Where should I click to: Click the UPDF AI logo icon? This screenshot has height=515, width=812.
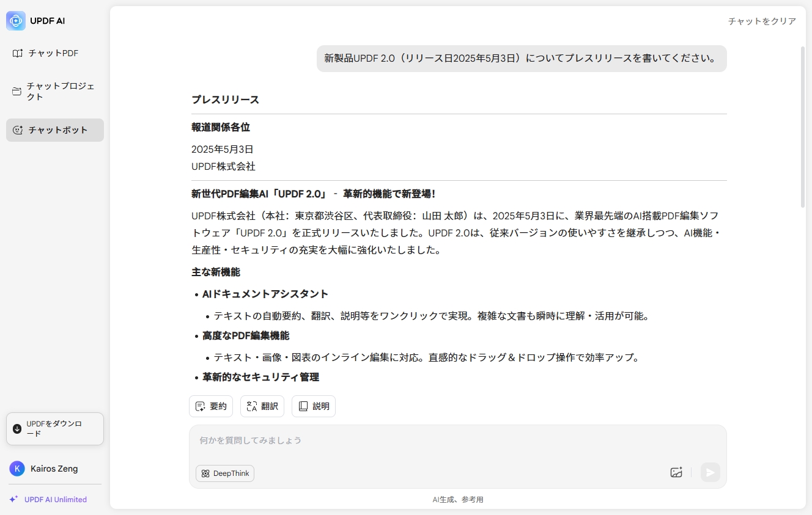[16, 21]
